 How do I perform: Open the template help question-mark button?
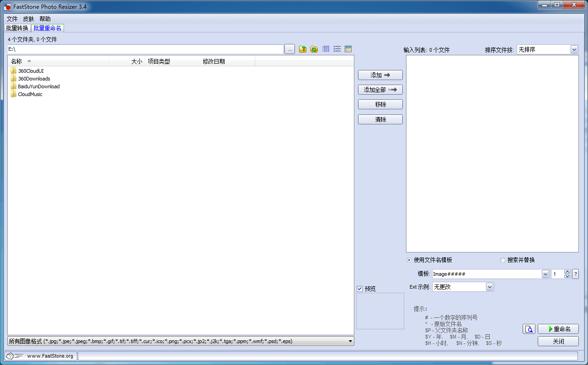tap(575, 274)
